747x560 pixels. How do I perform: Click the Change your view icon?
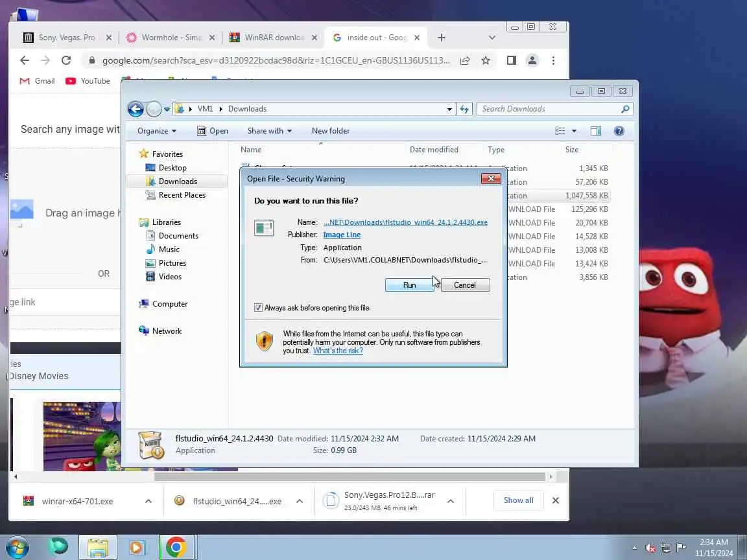point(560,131)
